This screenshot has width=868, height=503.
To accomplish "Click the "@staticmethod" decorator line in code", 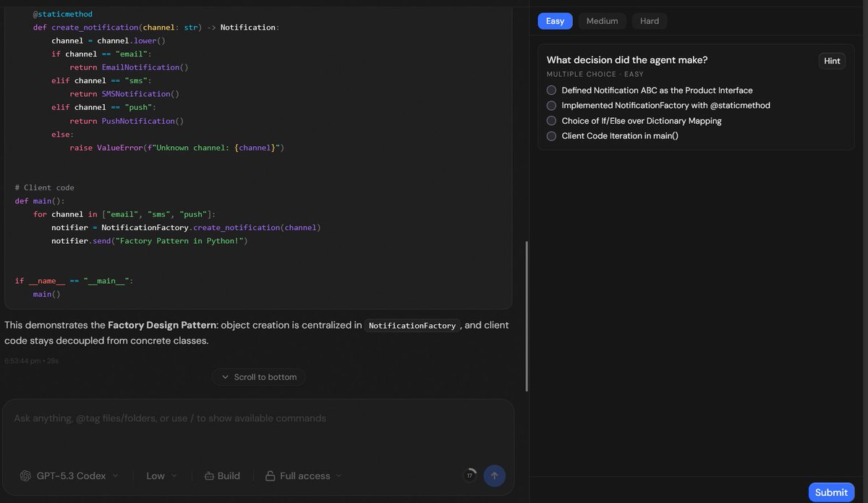I will pyautogui.click(x=63, y=14).
